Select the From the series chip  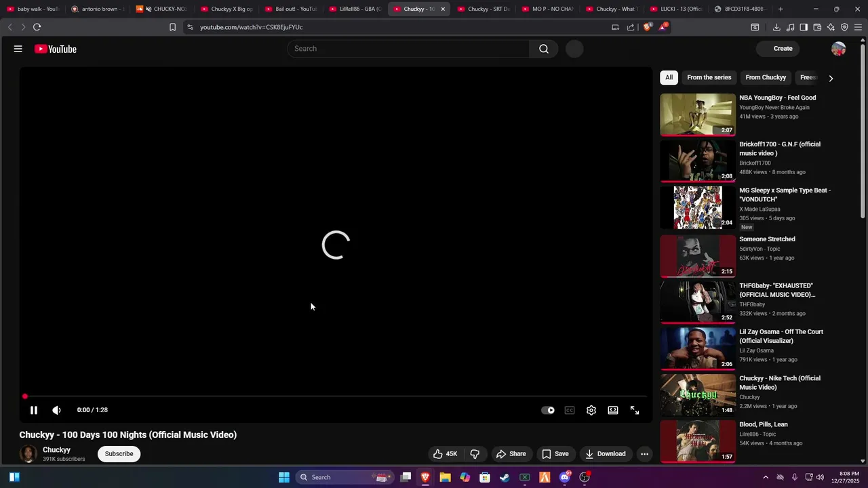pyautogui.click(x=709, y=77)
